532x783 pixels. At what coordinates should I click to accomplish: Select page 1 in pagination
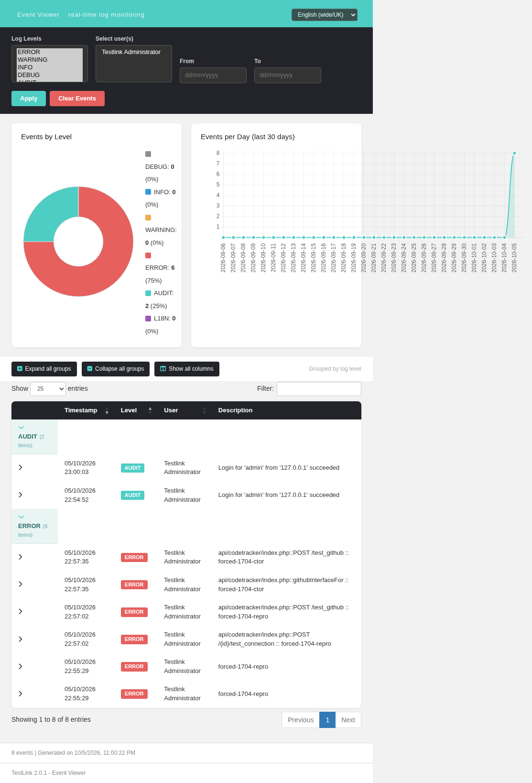point(327,720)
